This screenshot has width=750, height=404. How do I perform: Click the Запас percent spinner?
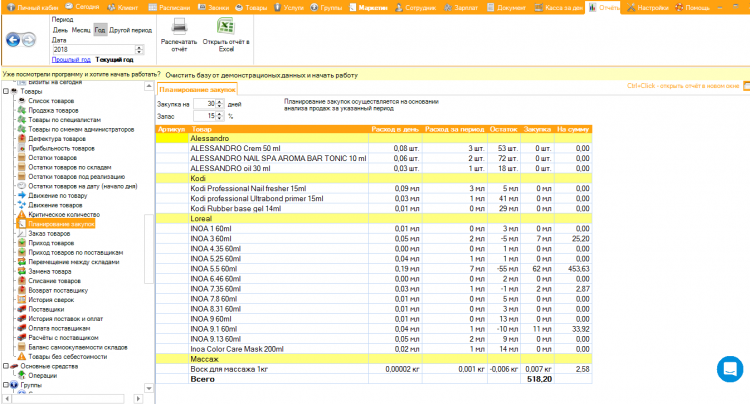point(220,116)
